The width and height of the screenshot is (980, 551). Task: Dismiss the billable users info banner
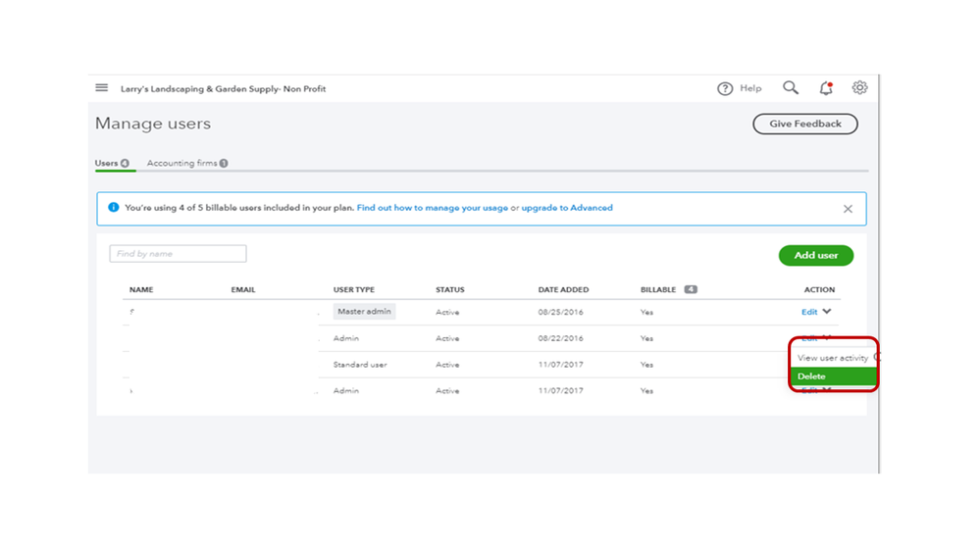coord(848,209)
